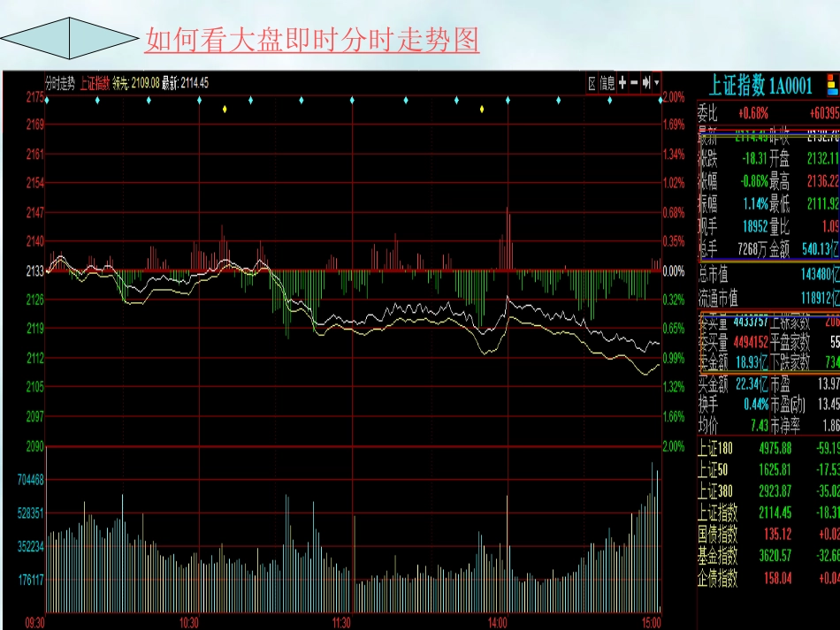Click the 704468 volume axis label
Image resolution: width=840 pixels, height=630 pixels.
coord(31,480)
